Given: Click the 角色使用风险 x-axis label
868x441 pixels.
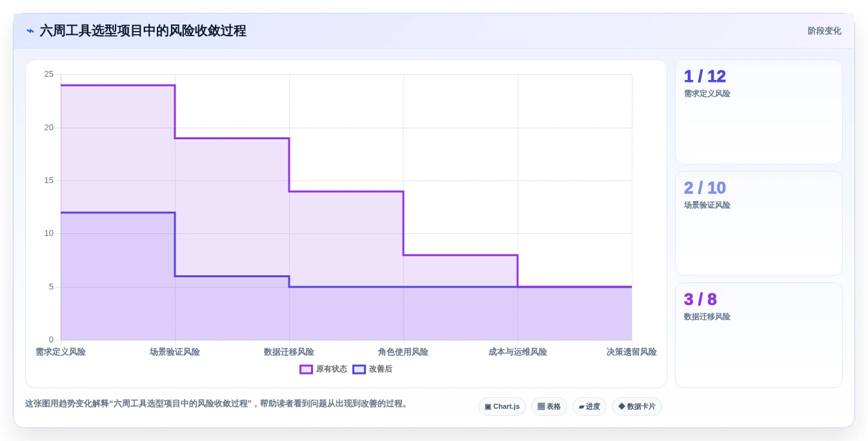Looking at the screenshot, I should (x=403, y=352).
